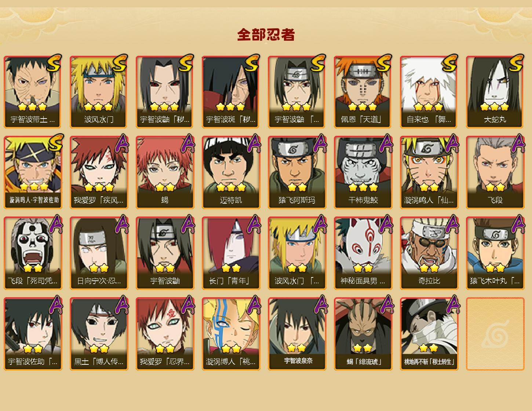Viewport: 532px width, 411px height.
Task: Choose the 迈特凯 ninja card
Action: pyautogui.click(x=231, y=172)
